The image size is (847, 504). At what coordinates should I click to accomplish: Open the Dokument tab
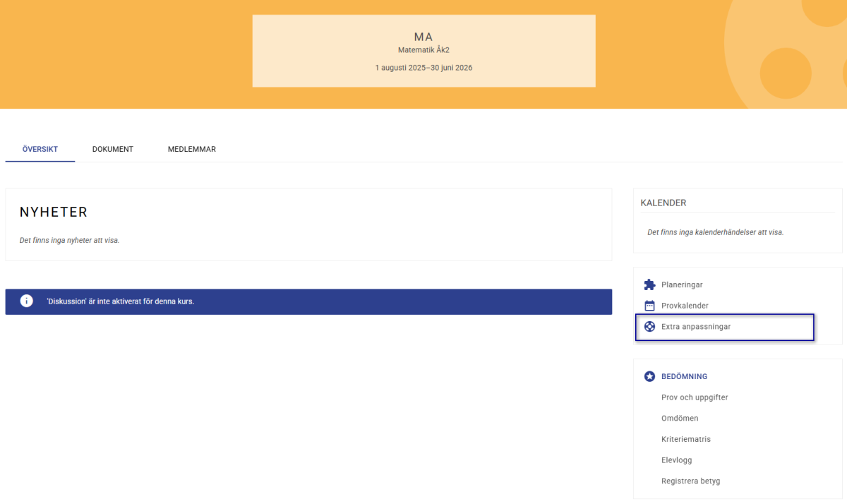coord(113,149)
